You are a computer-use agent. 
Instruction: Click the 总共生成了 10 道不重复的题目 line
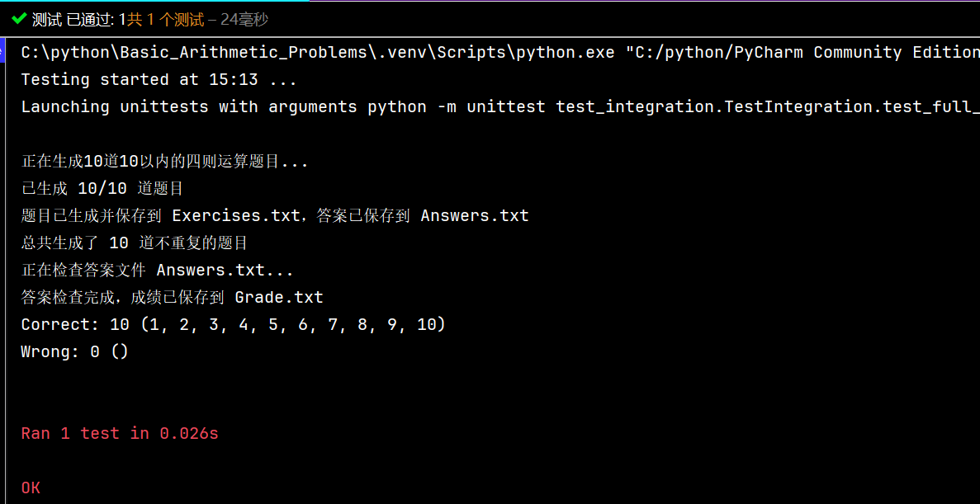[135, 243]
